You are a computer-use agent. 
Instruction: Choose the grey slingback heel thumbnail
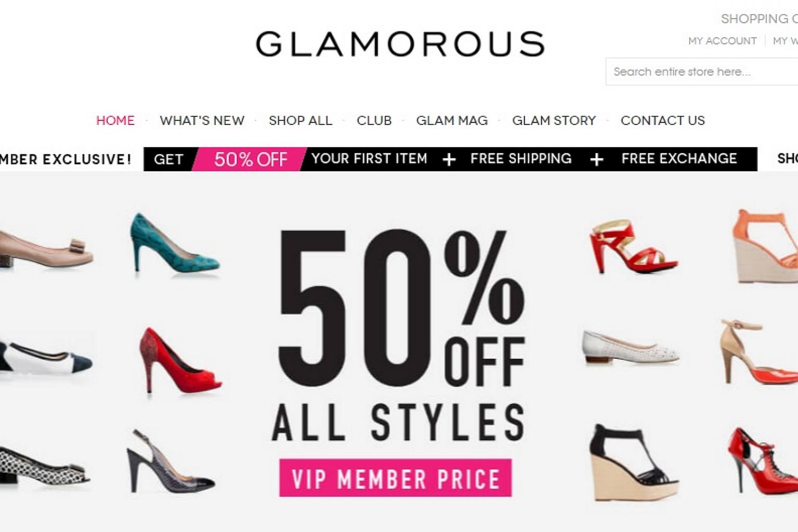(x=170, y=461)
